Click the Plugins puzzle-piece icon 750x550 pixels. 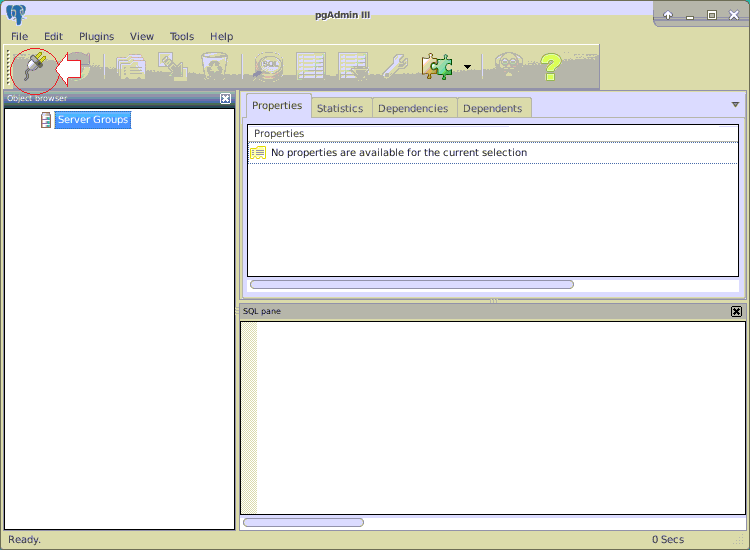click(x=437, y=66)
